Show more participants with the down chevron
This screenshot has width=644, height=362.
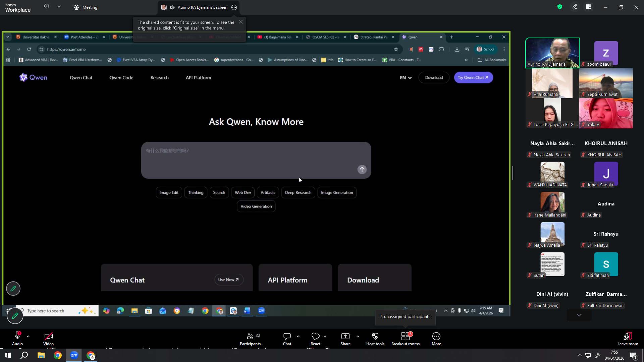[579, 315]
